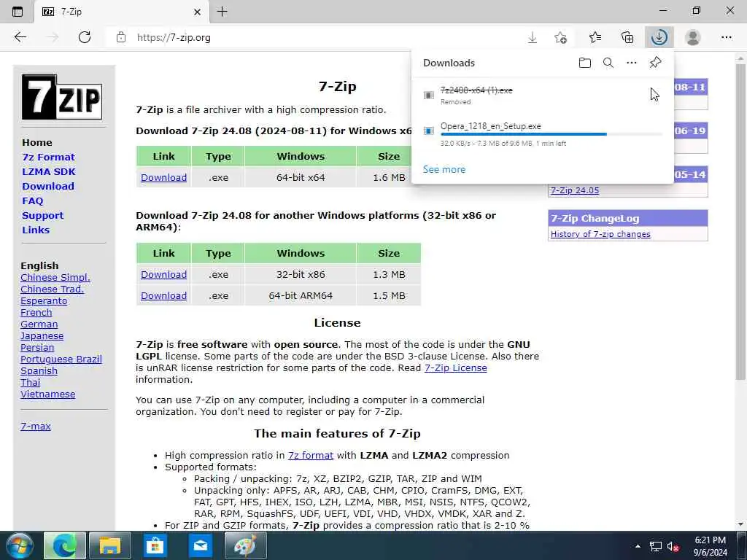Image resolution: width=747 pixels, height=560 pixels.
Task: Open Windows Start button
Action: point(19,545)
